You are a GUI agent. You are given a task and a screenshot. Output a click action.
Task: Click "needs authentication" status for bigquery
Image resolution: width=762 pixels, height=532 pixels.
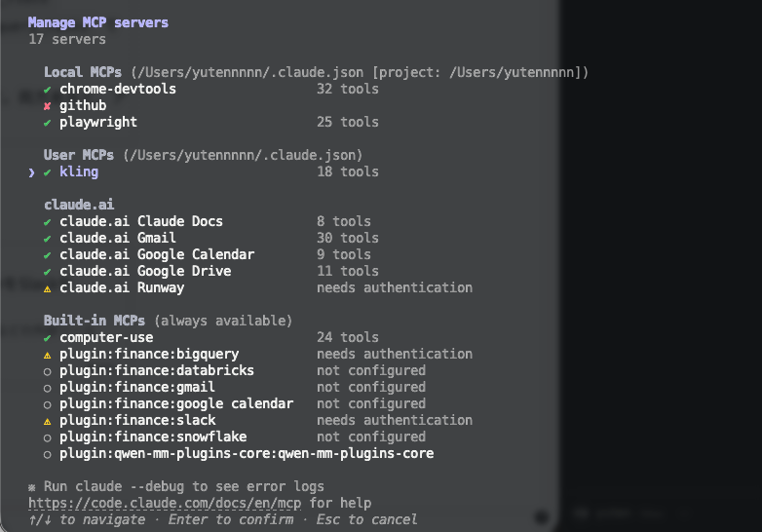pos(394,354)
